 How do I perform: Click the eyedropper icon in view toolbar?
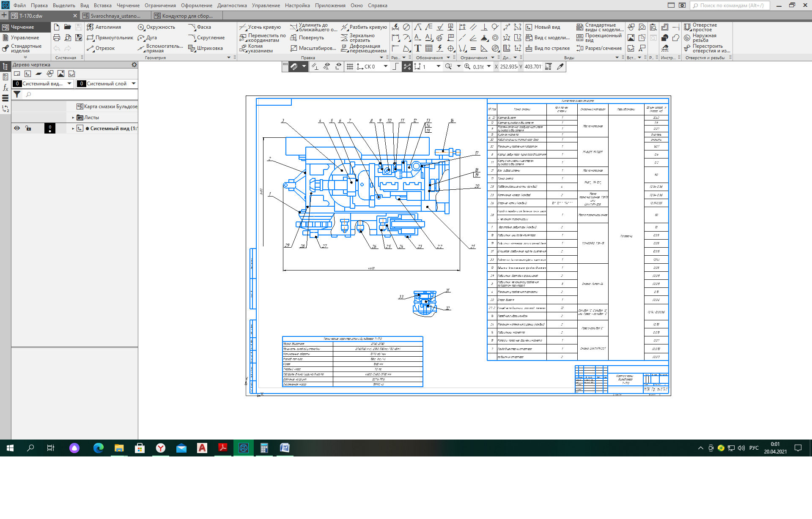point(560,66)
